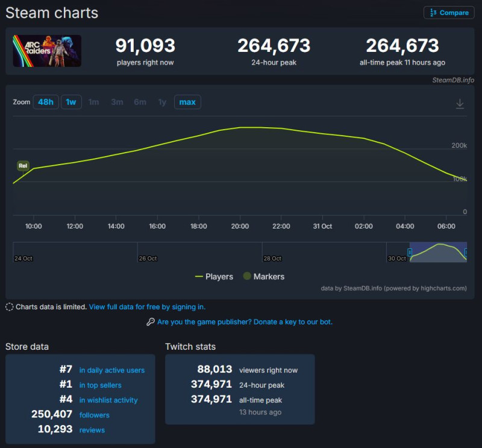Click the '31 Oct' x-axis label
The height and width of the screenshot is (448, 482).
click(322, 226)
